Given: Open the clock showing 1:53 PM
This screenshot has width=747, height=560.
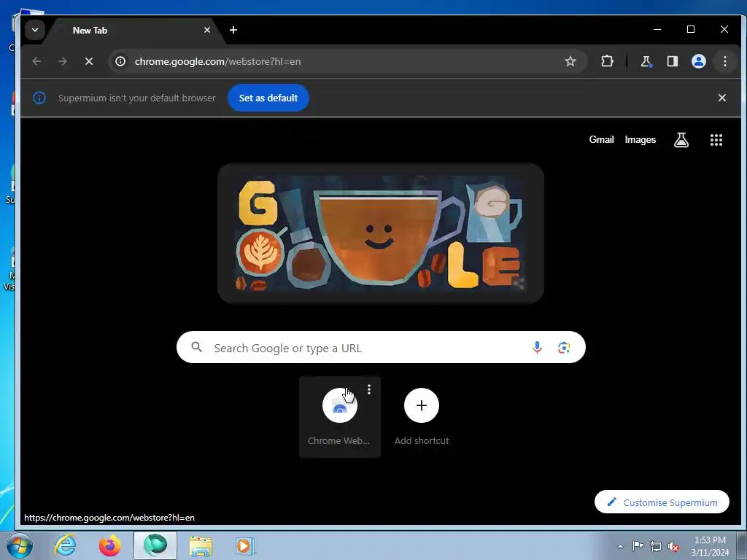Looking at the screenshot, I should pos(710,545).
